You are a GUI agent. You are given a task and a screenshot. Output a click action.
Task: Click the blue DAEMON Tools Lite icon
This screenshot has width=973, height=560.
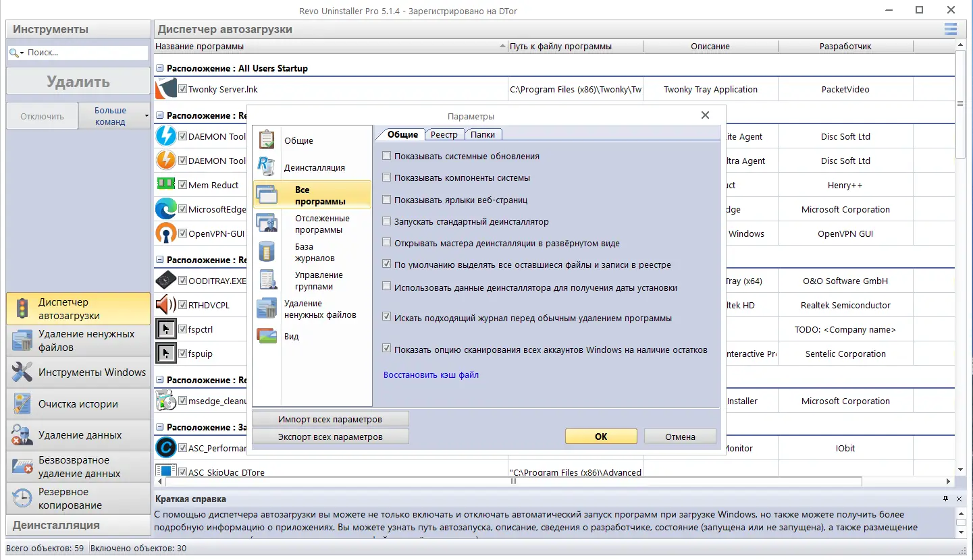click(x=165, y=136)
